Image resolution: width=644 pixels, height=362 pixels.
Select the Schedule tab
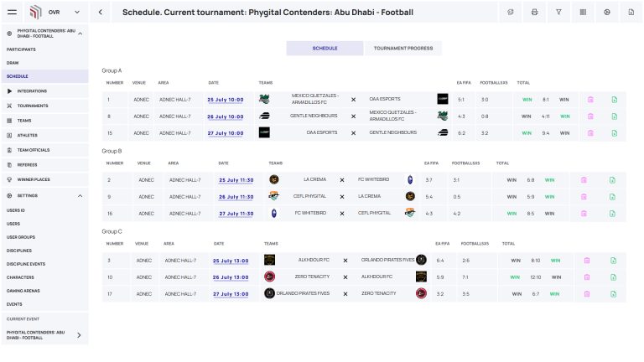[325, 48]
